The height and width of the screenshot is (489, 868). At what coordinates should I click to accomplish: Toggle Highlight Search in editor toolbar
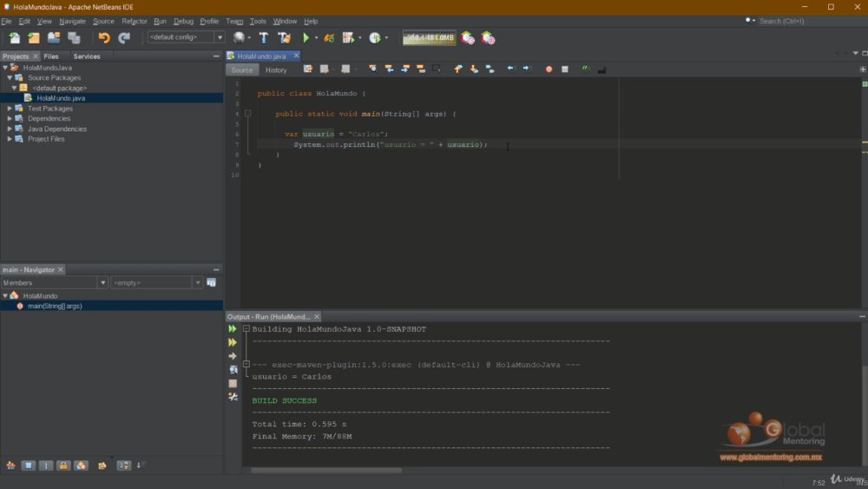click(x=421, y=69)
